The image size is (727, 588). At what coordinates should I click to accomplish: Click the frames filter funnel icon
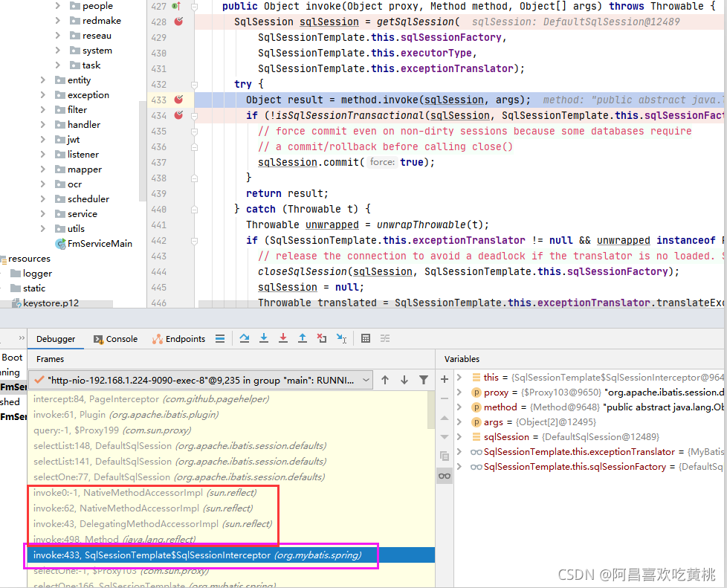423,381
